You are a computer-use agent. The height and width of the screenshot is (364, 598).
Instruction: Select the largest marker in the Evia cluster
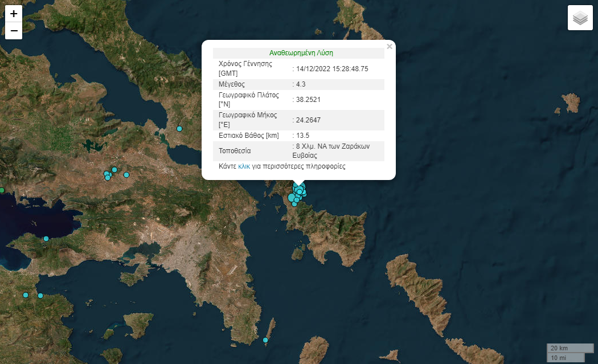(292, 198)
